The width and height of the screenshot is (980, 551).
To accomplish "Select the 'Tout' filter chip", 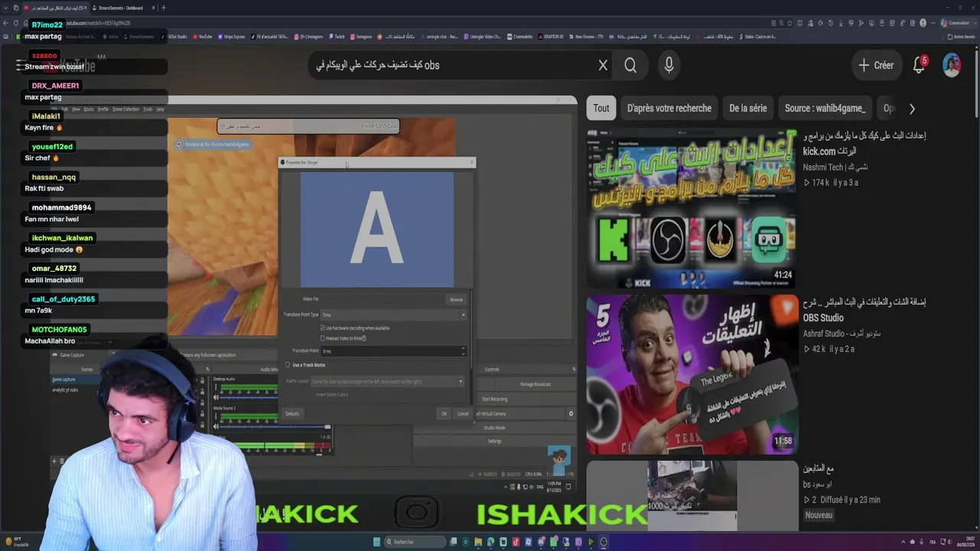I will (x=601, y=108).
